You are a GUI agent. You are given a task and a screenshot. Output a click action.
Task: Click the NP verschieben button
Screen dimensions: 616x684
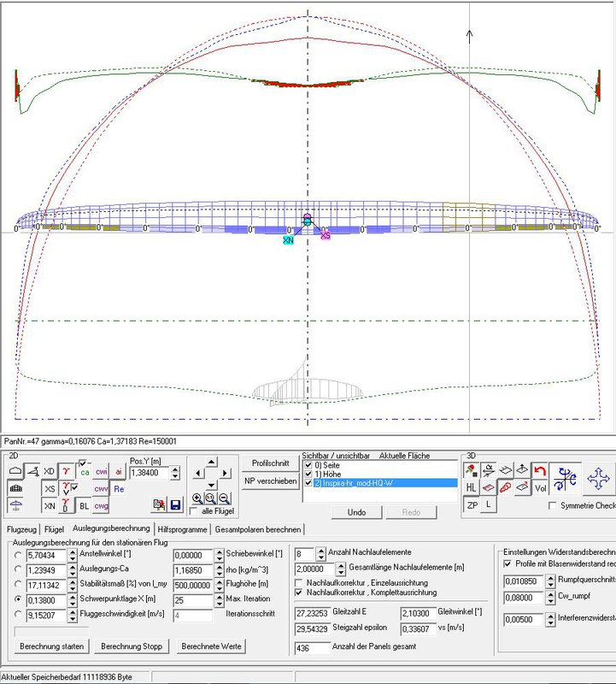[x=270, y=481]
